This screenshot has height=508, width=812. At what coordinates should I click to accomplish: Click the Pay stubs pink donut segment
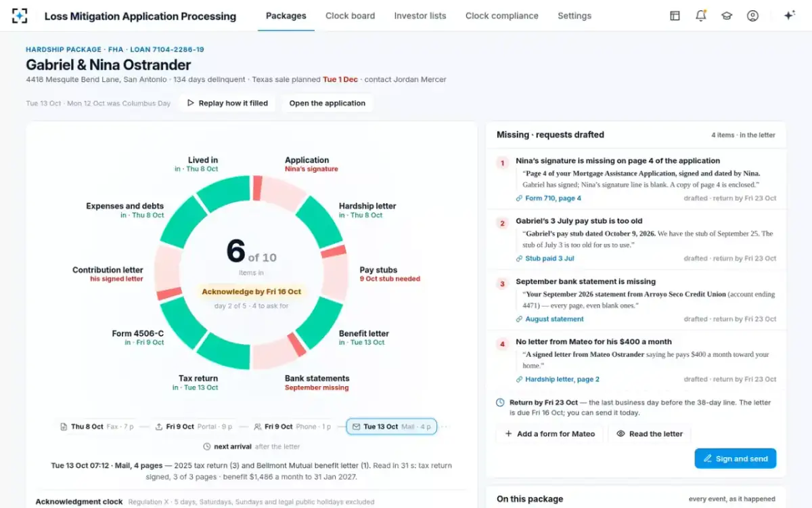click(336, 276)
